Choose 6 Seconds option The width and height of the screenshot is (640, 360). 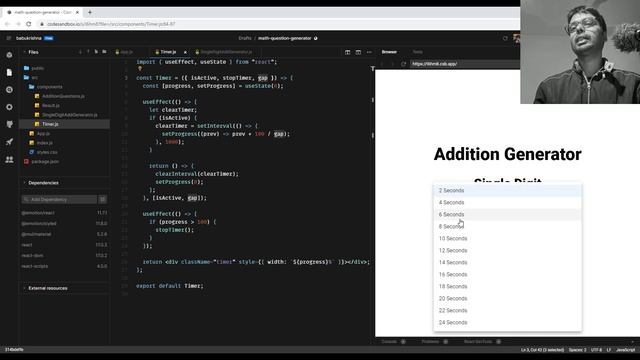(x=507, y=215)
